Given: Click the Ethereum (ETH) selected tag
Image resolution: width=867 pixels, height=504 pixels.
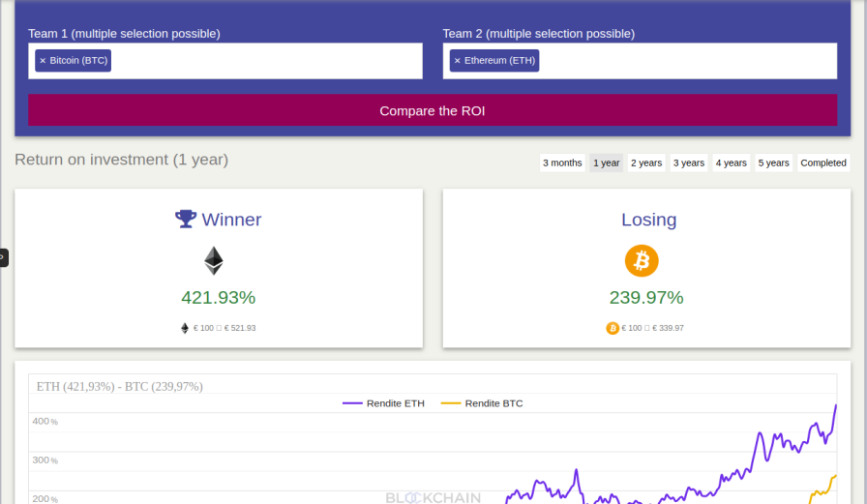Looking at the screenshot, I should [x=494, y=61].
